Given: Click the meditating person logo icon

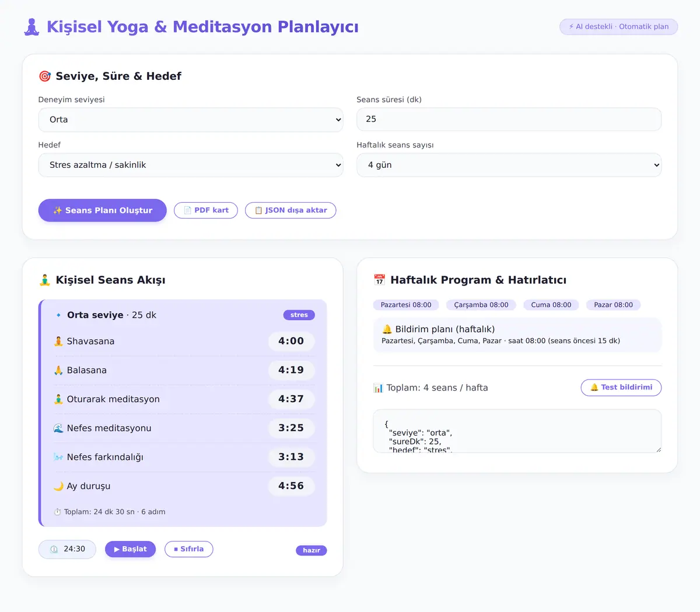Looking at the screenshot, I should (x=32, y=27).
